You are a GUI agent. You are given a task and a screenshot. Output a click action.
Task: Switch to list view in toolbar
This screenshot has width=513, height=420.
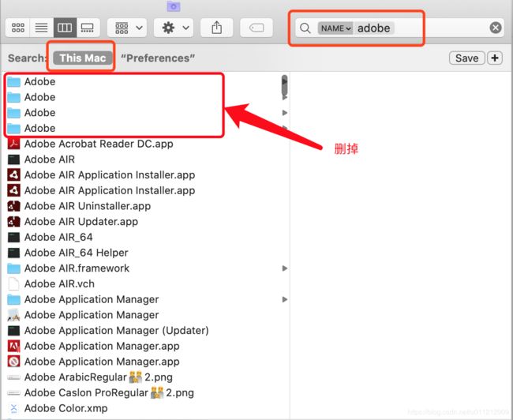(x=40, y=28)
